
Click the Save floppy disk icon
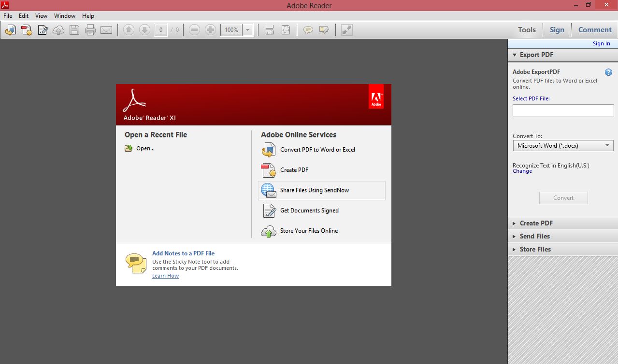tap(74, 30)
